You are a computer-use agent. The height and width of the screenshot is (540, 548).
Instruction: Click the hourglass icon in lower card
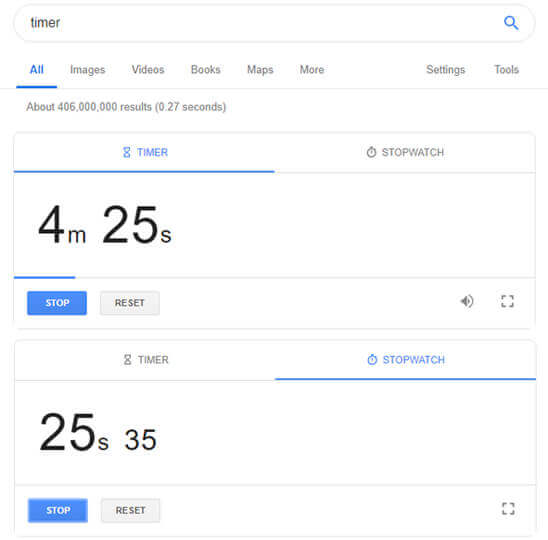tap(128, 360)
